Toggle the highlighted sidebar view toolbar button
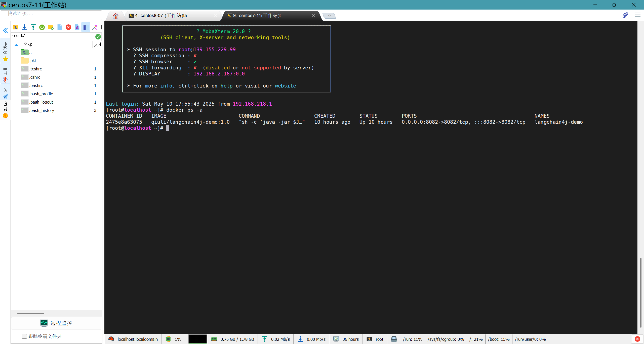644x344 pixels. (86, 27)
